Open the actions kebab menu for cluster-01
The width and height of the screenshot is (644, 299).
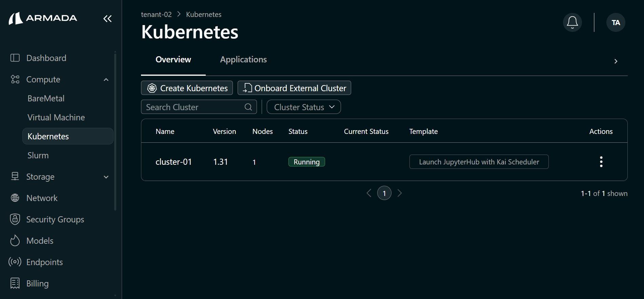pyautogui.click(x=601, y=162)
